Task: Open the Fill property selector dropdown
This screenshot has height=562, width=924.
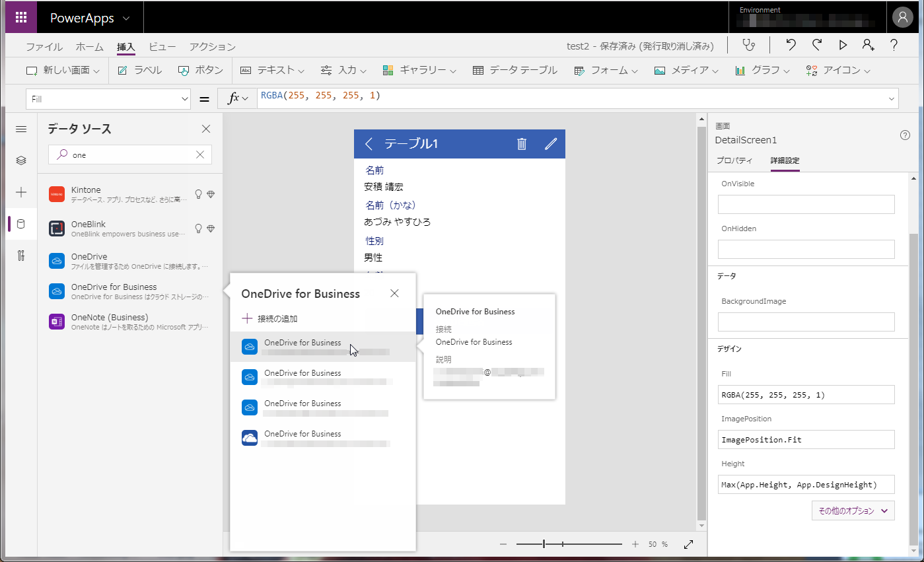Action: (x=108, y=99)
